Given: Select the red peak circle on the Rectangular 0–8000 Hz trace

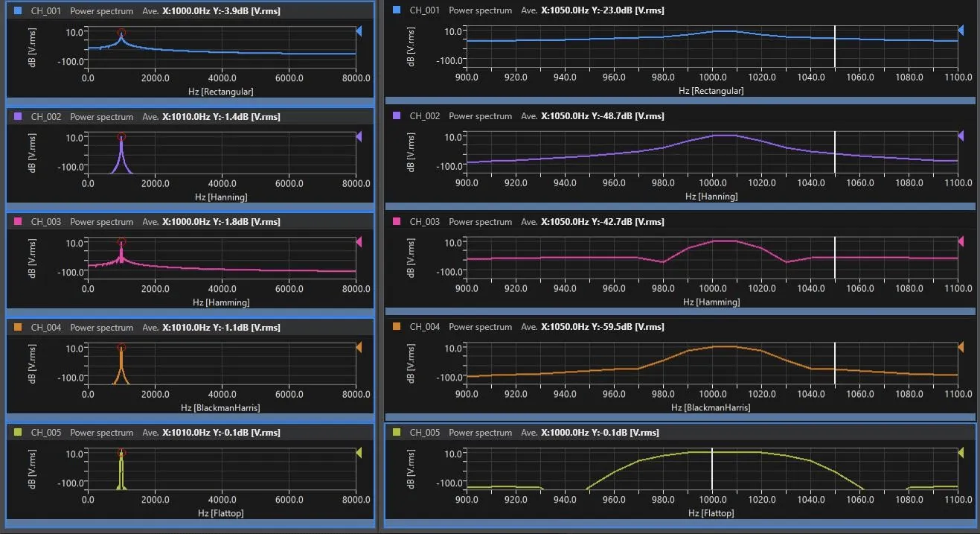Looking at the screenshot, I should 121,33.
